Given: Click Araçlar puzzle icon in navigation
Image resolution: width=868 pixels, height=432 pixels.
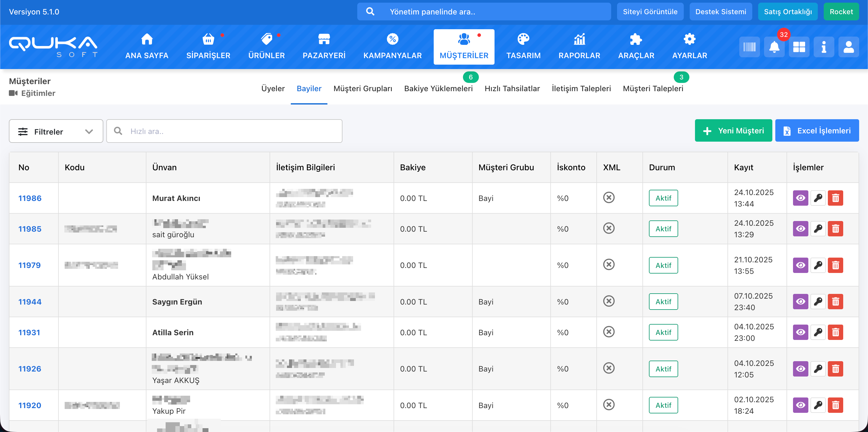Looking at the screenshot, I should (636, 40).
